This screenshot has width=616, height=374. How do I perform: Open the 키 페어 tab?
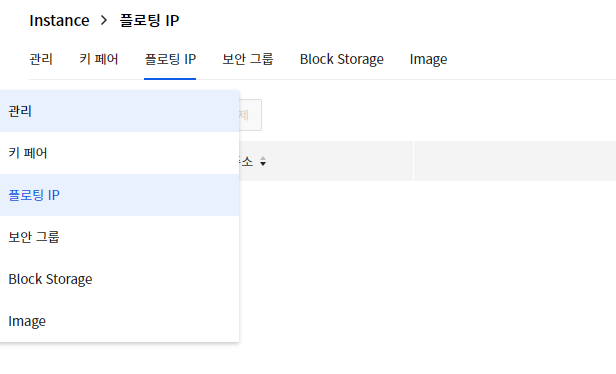(x=99, y=59)
